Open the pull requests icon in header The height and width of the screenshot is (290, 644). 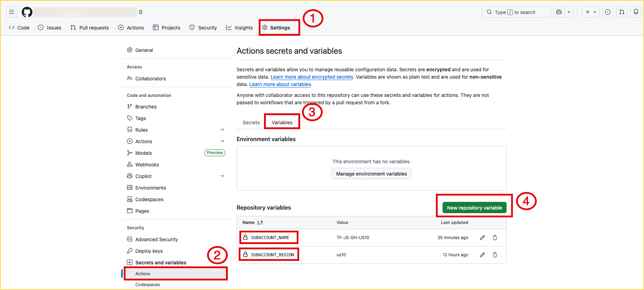pyautogui.click(x=622, y=12)
